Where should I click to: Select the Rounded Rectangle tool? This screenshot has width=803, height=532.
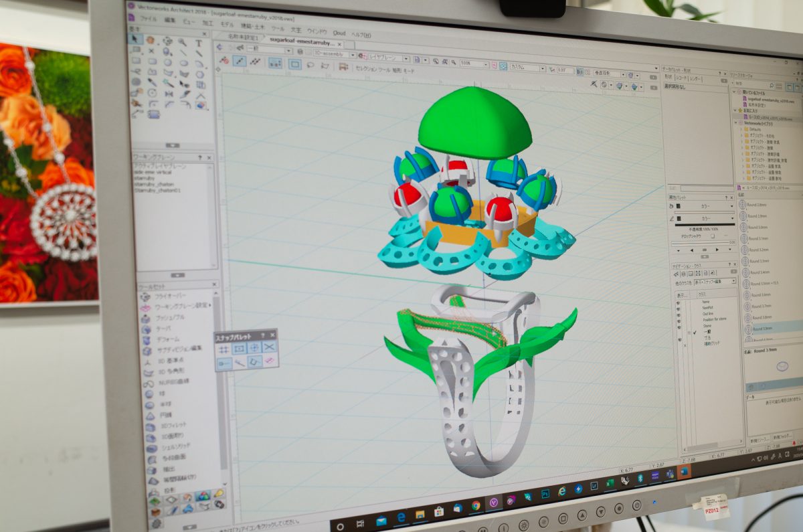tap(152, 62)
